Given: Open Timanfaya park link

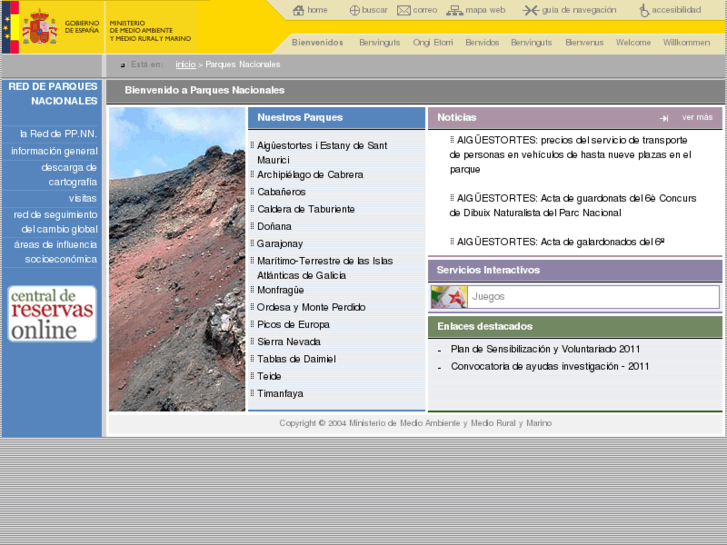Looking at the screenshot, I should (280, 393).
